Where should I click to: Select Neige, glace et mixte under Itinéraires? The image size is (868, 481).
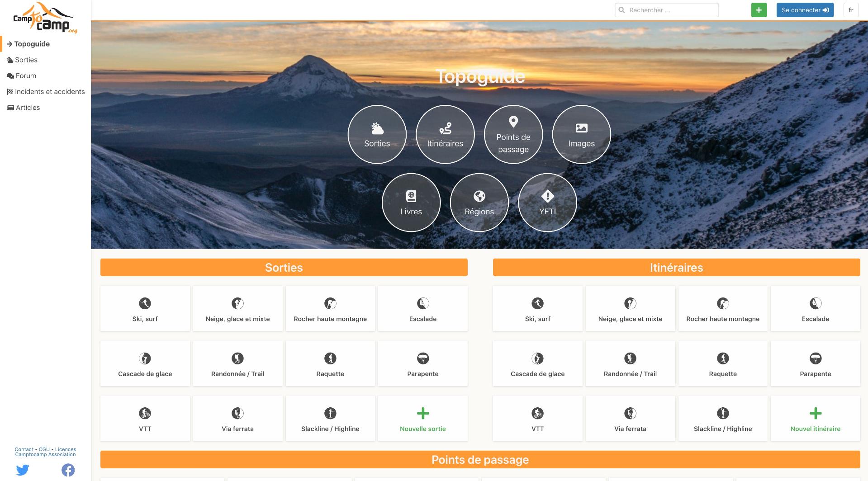point(631,308)
